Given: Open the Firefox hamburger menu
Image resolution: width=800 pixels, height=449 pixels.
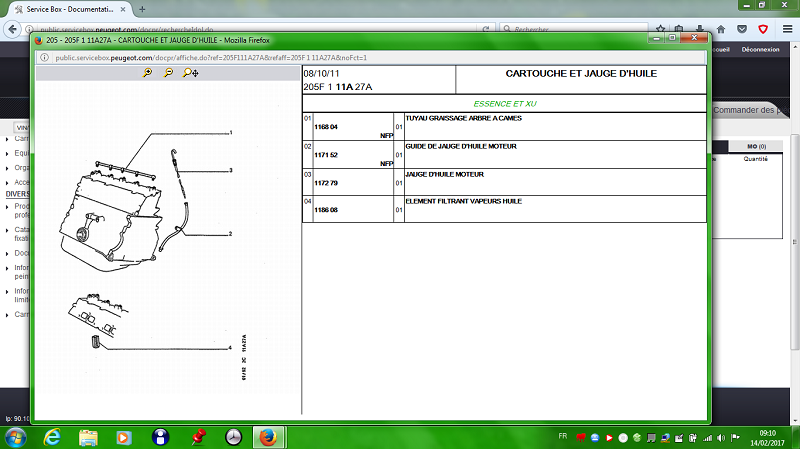Looking at the screenshot, I should click(787, 29).
